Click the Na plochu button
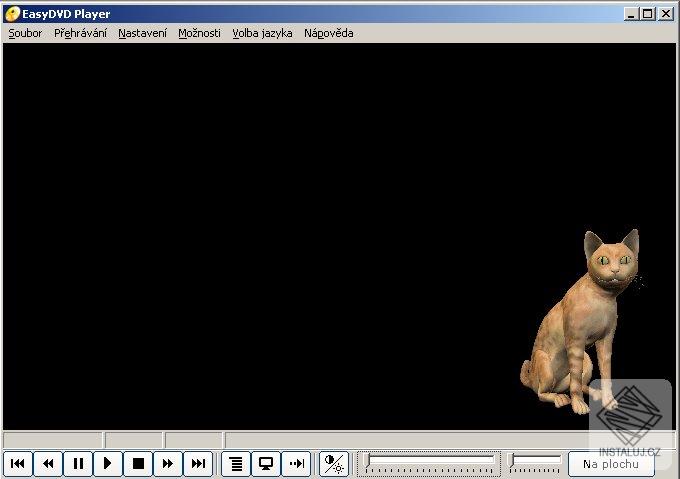The image size is (680, 479). pyautogui.click(x=611, y=464)
